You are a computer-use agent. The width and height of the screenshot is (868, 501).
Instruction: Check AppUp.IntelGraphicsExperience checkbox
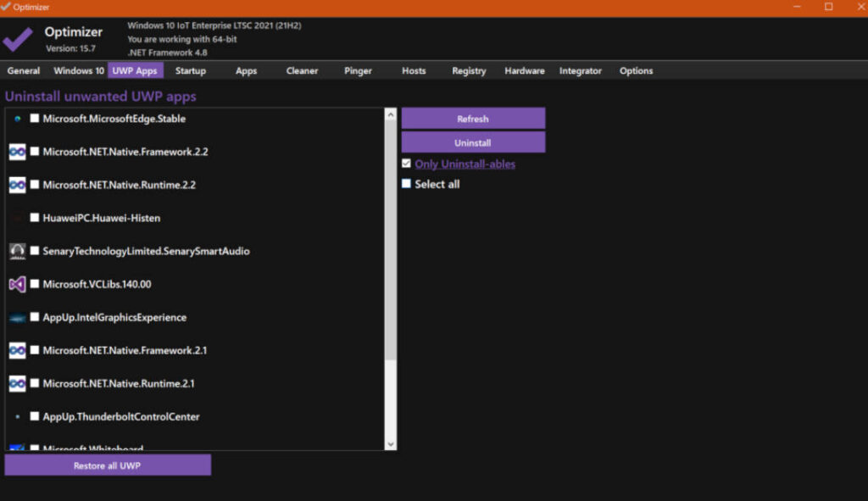point(34,317)
